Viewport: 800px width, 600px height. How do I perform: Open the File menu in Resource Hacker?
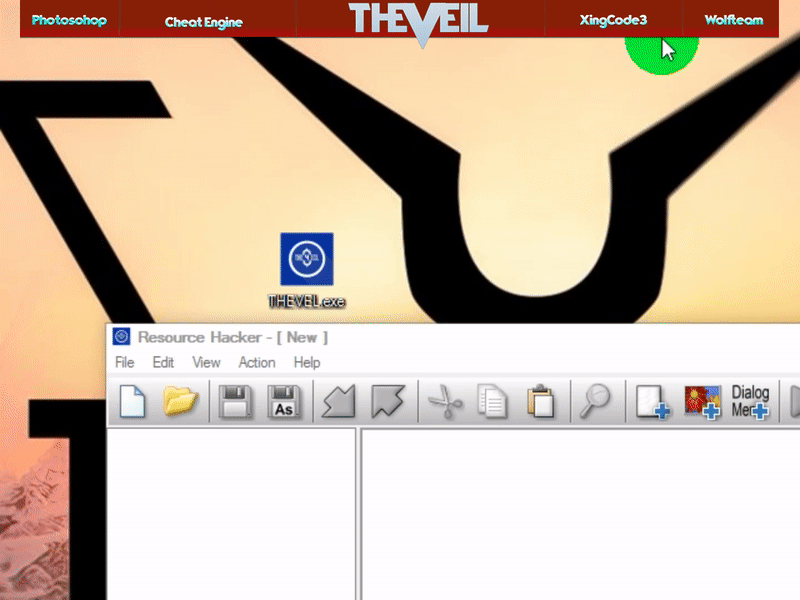pyautogui.click(x=124, y=362)
